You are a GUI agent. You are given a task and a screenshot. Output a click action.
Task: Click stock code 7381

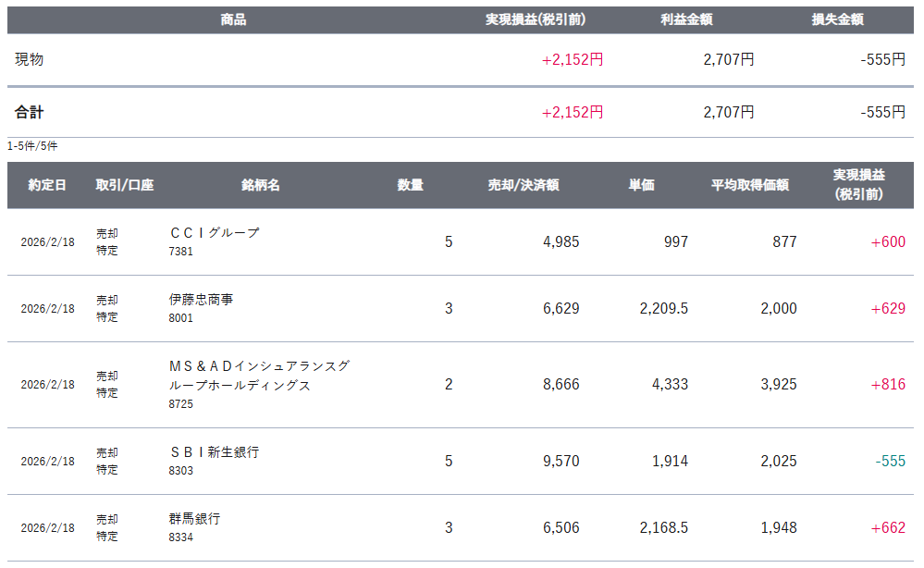coord(181,252)
